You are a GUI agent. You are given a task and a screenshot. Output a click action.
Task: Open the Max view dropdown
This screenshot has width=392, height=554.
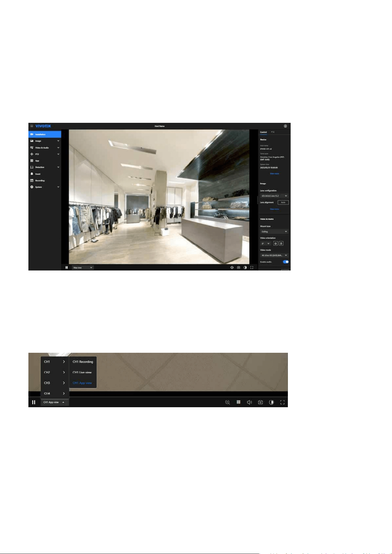[x=83, y=268]
